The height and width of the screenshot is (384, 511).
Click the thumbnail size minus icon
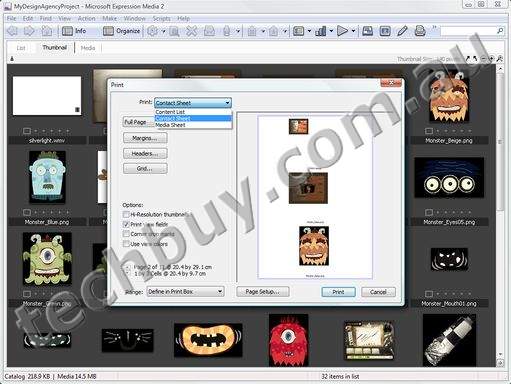tap(483, 59)
